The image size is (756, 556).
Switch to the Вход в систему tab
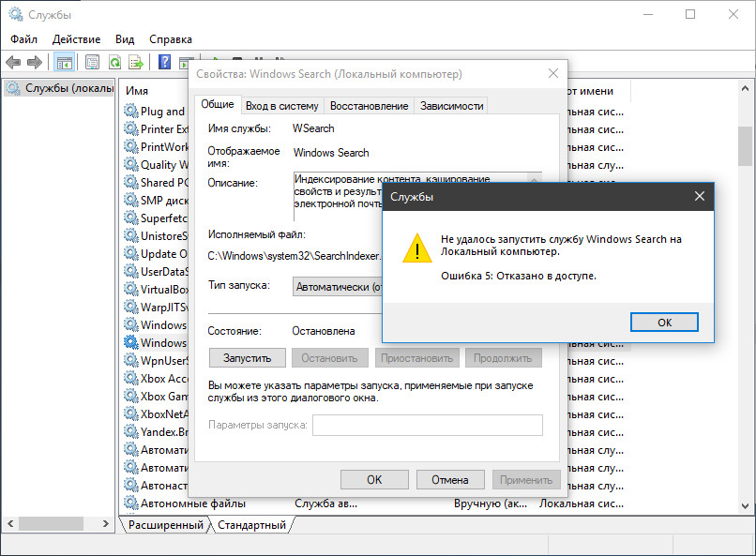pos(282,106)
